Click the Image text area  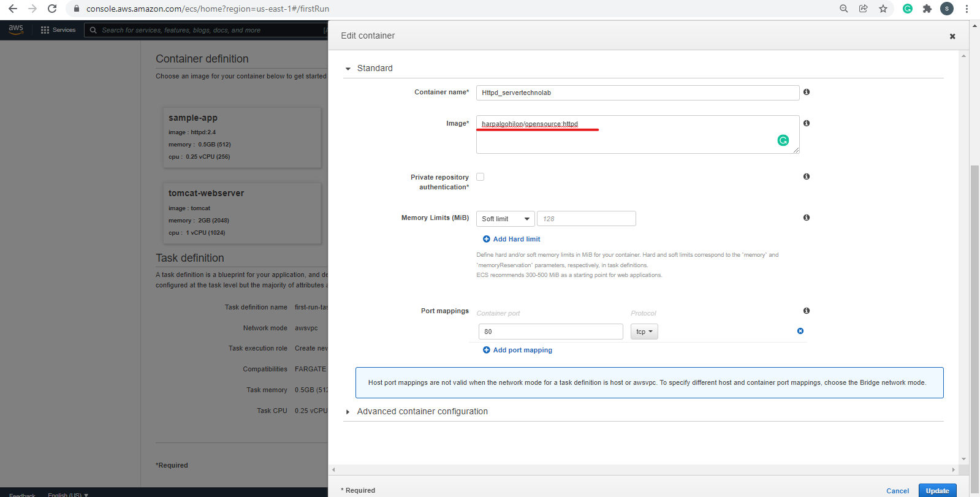638,134
